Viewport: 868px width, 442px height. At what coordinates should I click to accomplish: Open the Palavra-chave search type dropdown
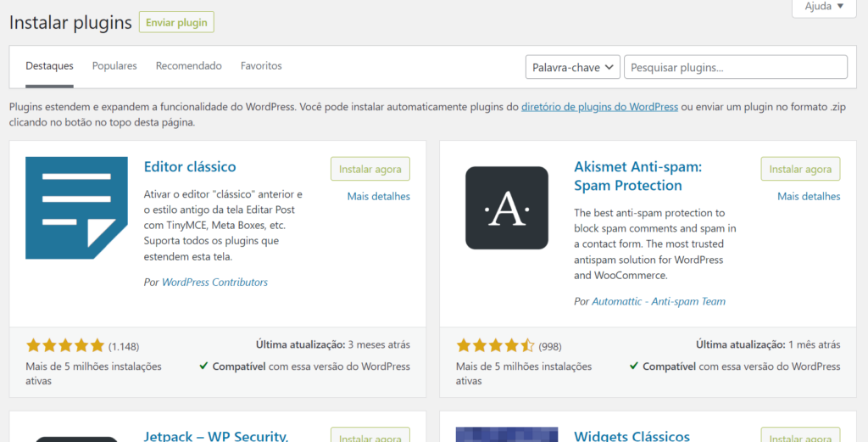572,67
